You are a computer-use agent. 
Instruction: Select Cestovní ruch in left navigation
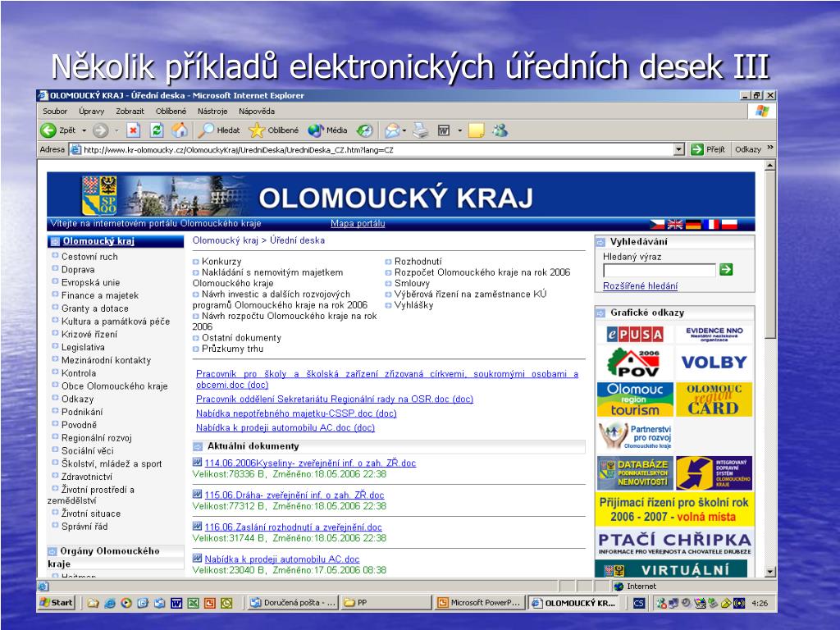tap(89, 257)
